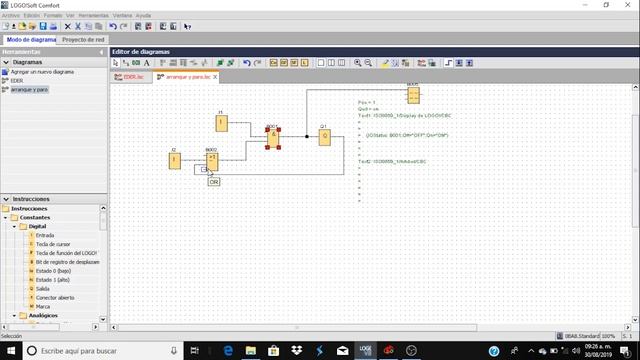Click the black X delete icon
The width and height of the screenshot is (640, 360).
pos(68,27)
